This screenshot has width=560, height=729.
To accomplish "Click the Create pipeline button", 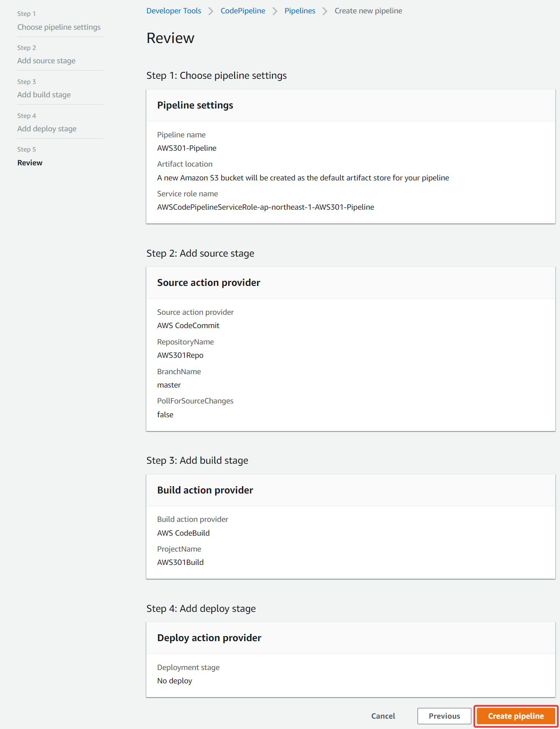I will (516, 716).
